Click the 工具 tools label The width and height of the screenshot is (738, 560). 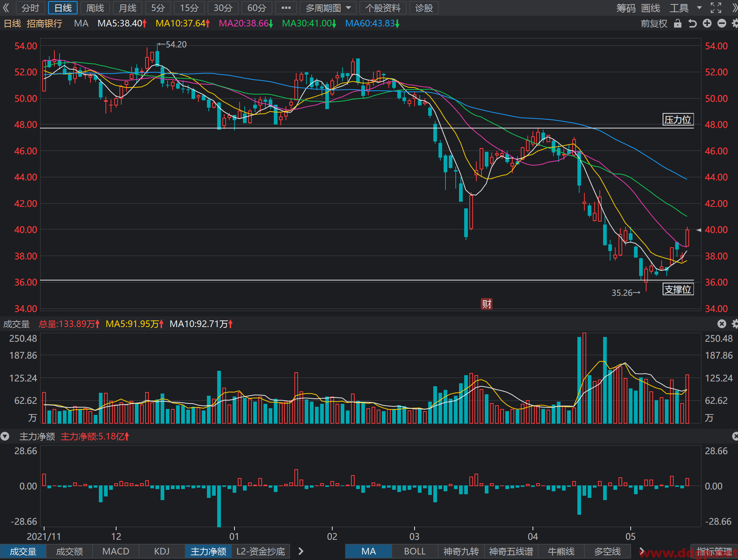click(x=679, y=8)
